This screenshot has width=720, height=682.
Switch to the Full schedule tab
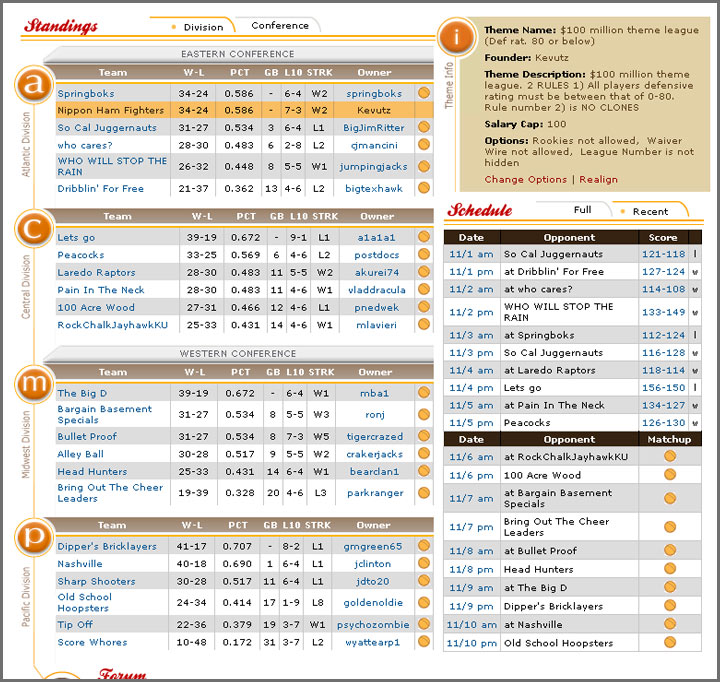coord(582,210)
